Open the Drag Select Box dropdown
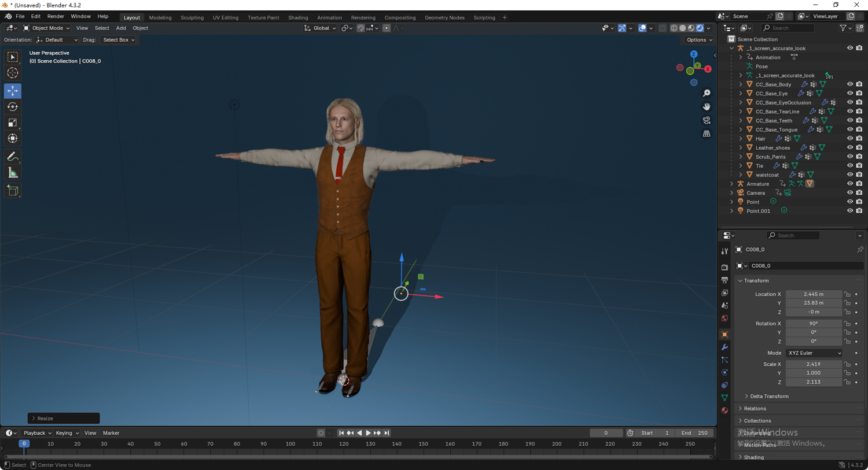868x470 pixels. (119, 40)
